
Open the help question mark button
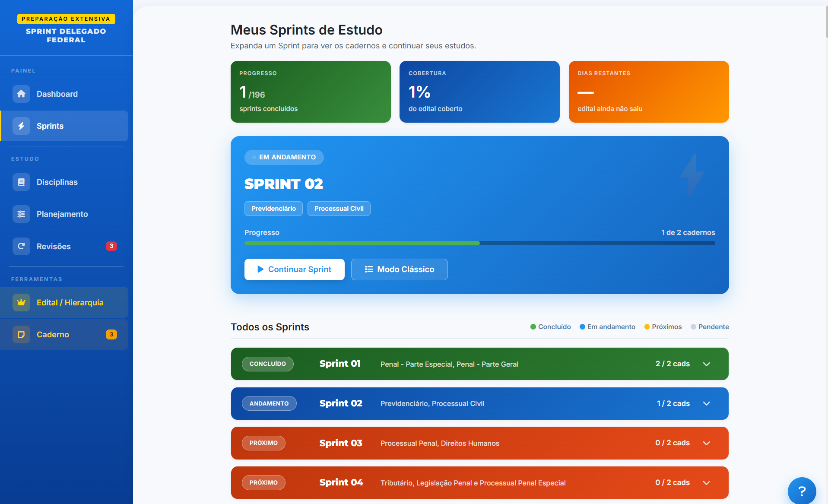tap(802, 491)
